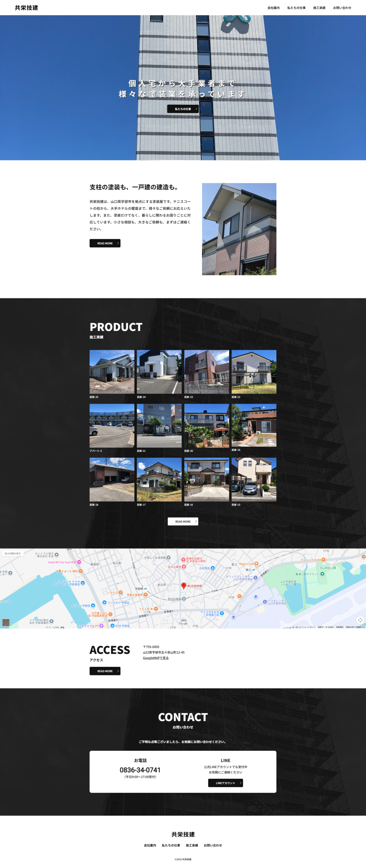The height and width of the screenshot is (868, 366).
Task: Click the red 共栄技建 map pin
Action: tap(183, 585)
